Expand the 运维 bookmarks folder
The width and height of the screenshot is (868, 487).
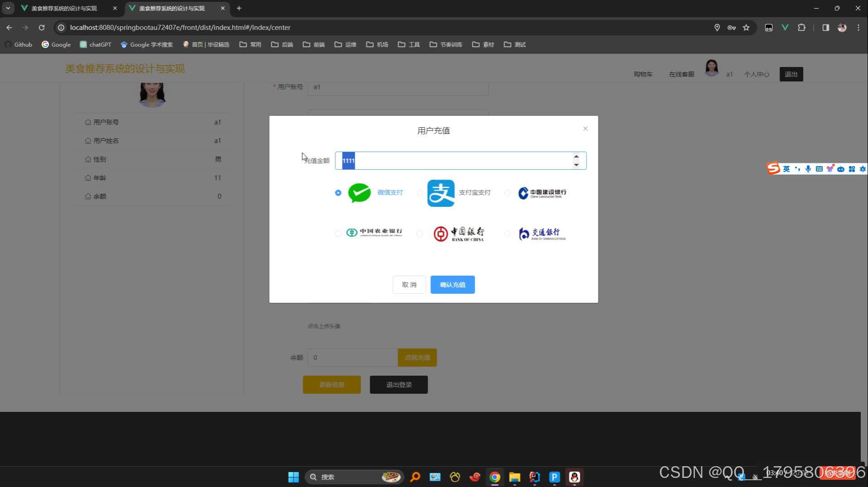click(346, 44)
